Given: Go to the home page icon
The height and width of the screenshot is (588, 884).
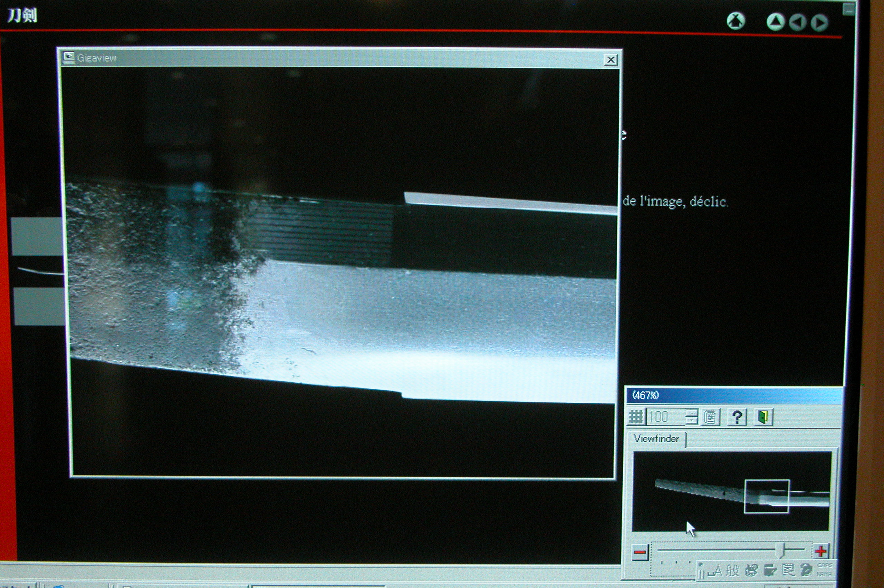Looking at the screenshot, I should tap(736, 21).
